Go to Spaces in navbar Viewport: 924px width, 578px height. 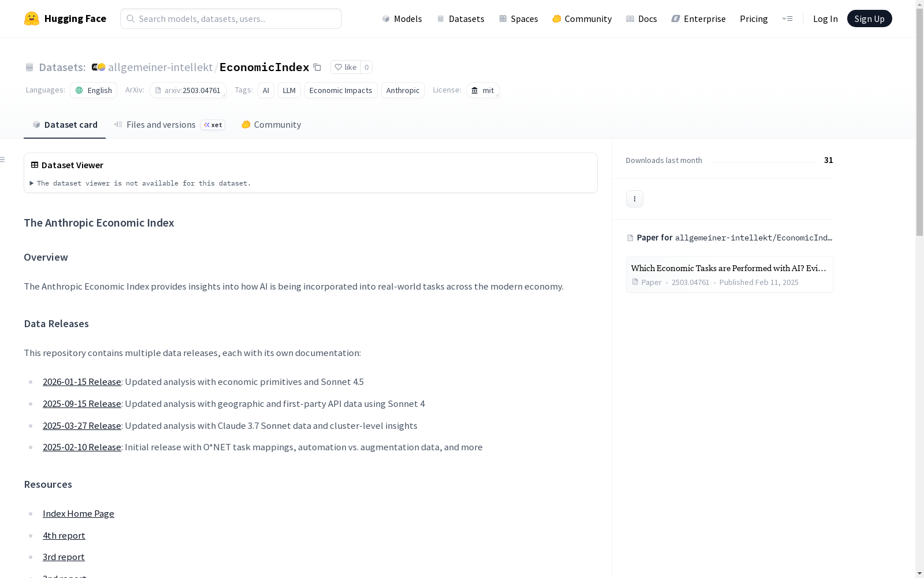click(x=519, y=18)
